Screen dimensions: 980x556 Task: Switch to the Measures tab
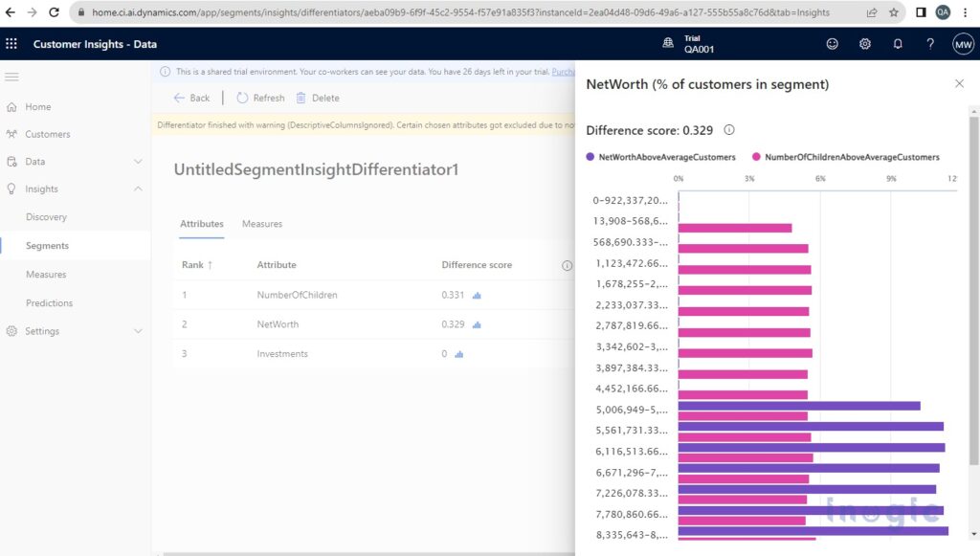pos(261,224)
